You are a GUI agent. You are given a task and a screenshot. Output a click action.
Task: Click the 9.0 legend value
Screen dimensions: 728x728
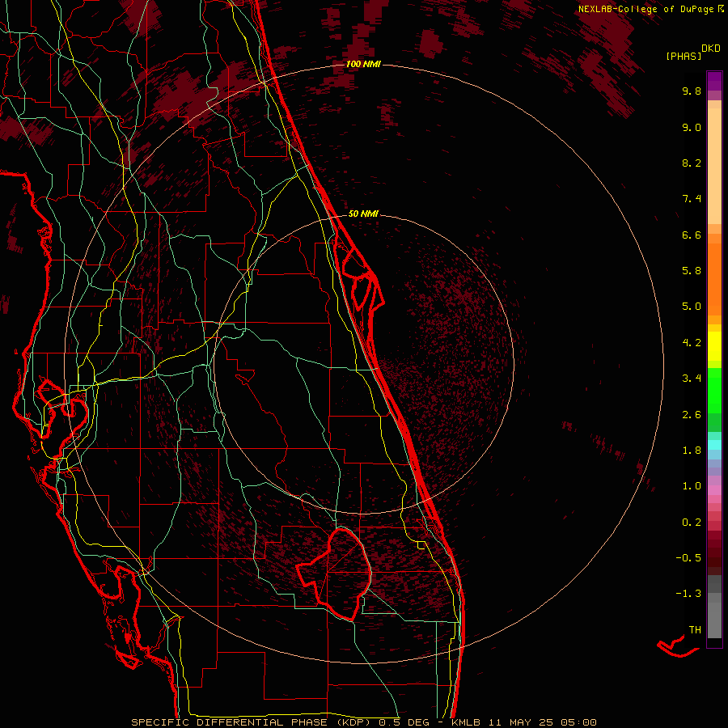click(692, 127)
